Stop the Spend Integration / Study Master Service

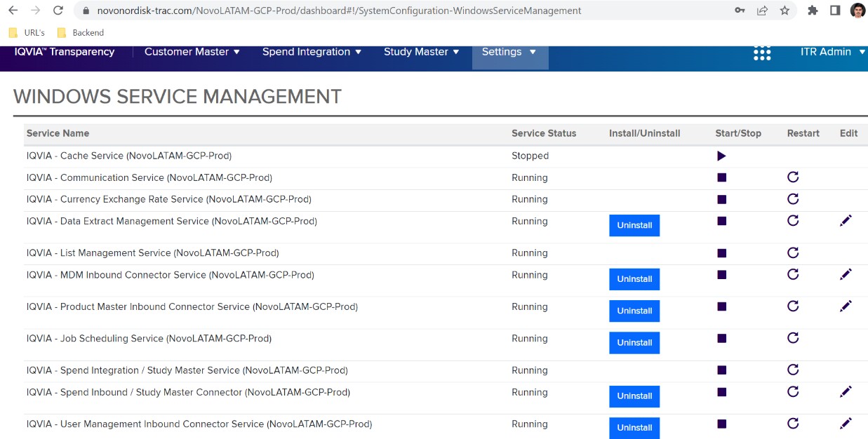[x=721, y=370]
